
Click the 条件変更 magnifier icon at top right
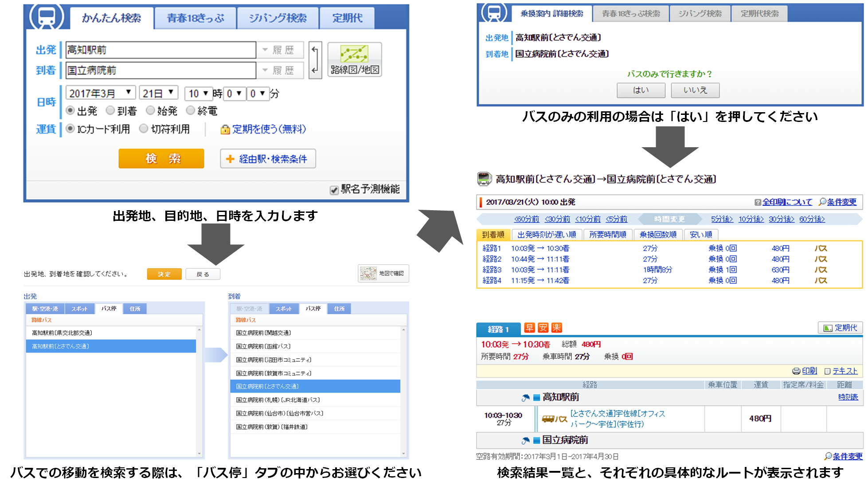(x=823, y=202)
